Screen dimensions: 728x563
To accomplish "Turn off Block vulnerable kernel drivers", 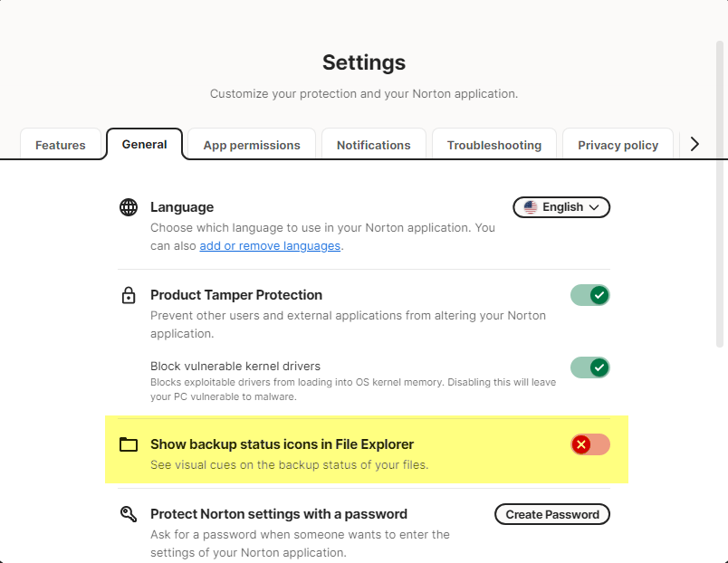I will (589, 367).
